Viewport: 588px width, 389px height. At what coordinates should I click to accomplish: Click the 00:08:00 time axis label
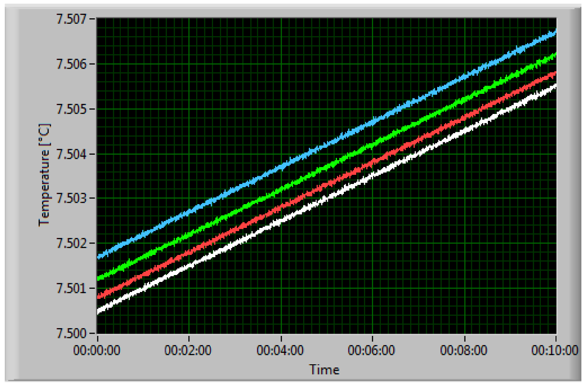(464, 351)
